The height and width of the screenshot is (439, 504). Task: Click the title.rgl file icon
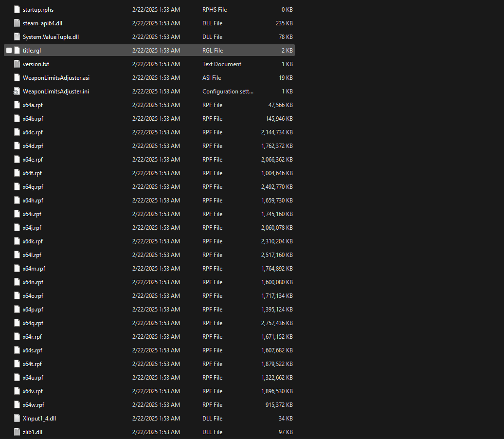[x=17, y=51]
